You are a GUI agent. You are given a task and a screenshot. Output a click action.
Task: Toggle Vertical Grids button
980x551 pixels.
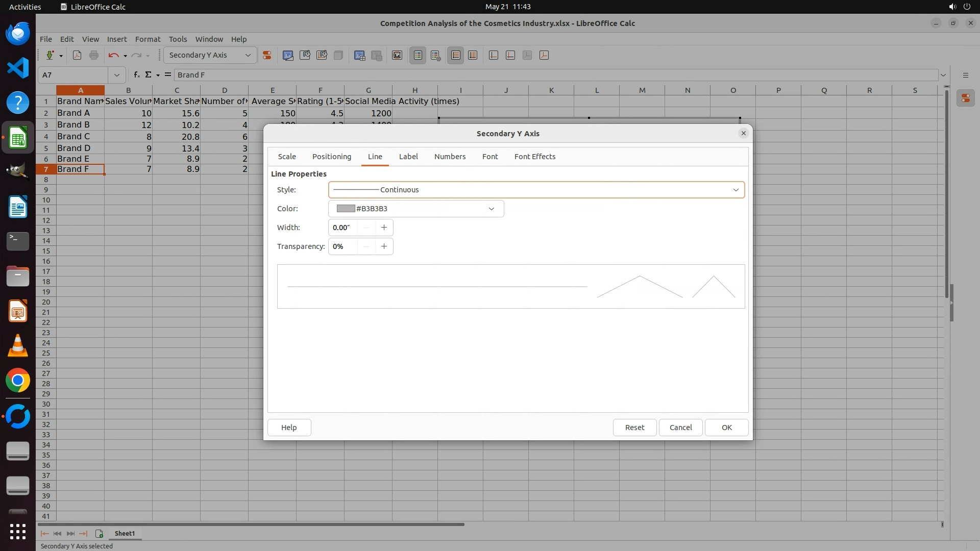473,55
